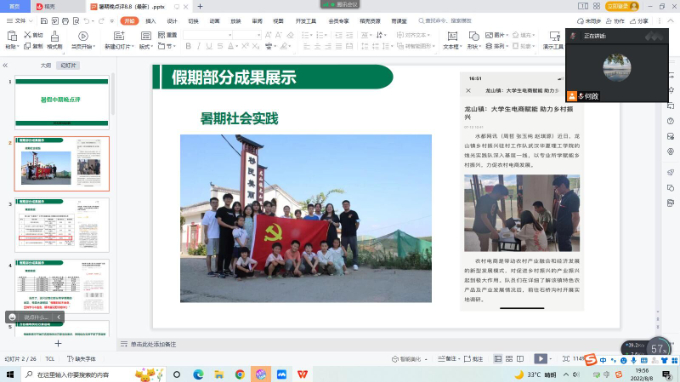
Task: Click the Copy icon in ribbon
Action: coord(27,46)
